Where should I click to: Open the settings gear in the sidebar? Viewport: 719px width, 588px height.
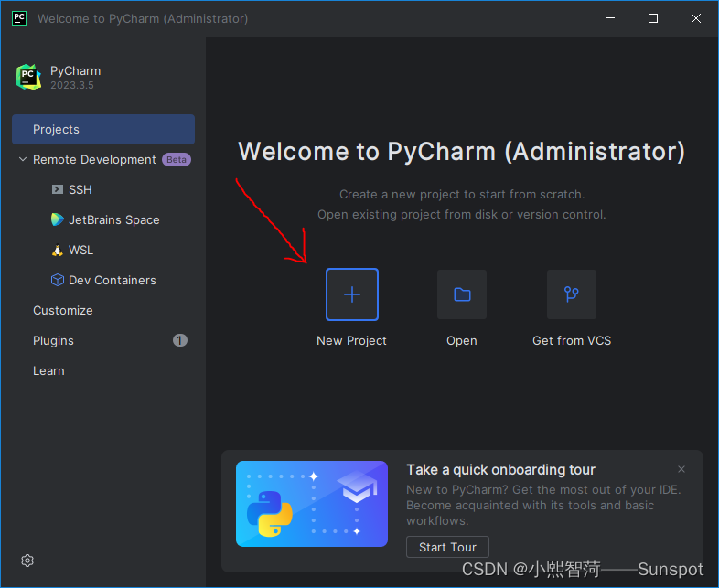coord(27,561)
